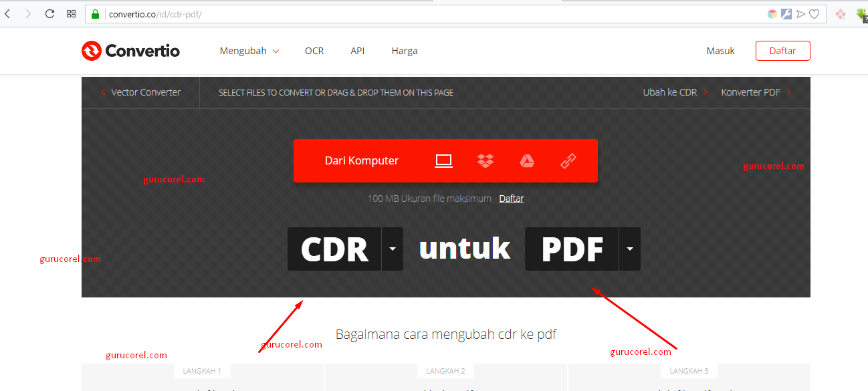Expand the PDF format dropdown arrow

pos(630,249)
